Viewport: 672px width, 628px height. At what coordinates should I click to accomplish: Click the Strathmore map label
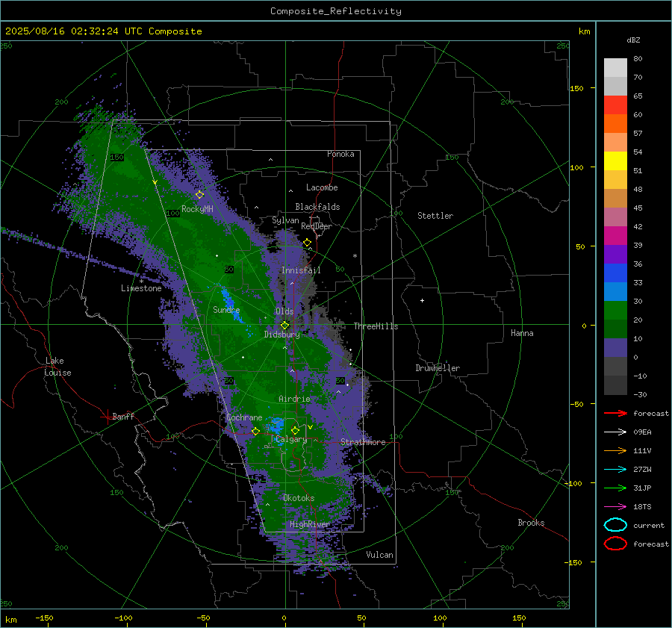[x=363, y=442]
